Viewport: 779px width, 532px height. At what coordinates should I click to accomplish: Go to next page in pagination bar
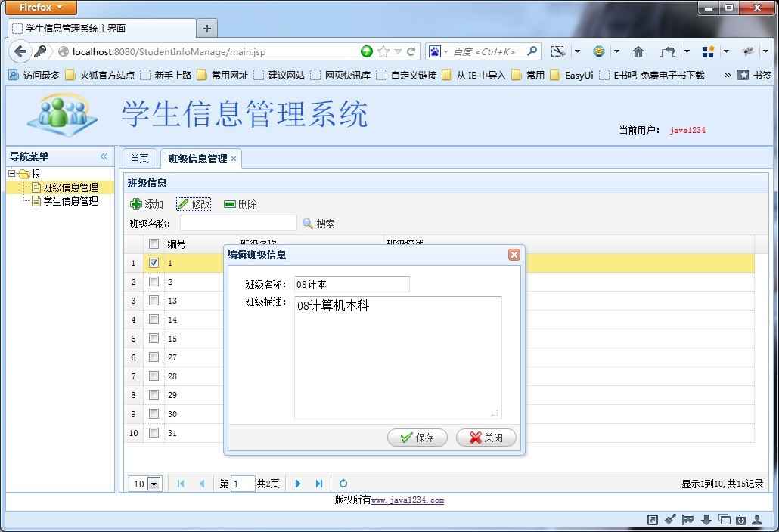click(x=297, y=484)
